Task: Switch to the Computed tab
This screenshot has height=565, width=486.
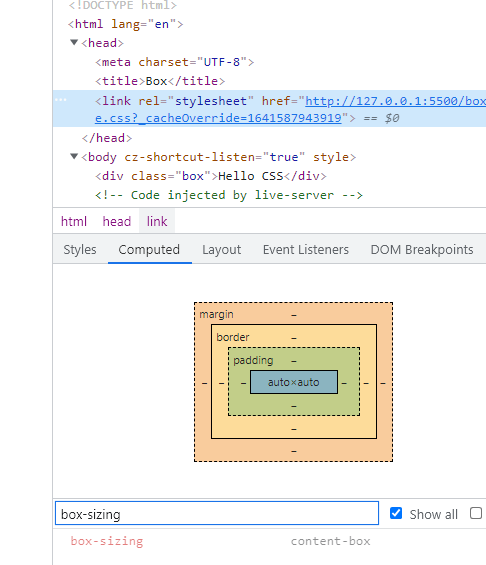Action: click(149, 249)
